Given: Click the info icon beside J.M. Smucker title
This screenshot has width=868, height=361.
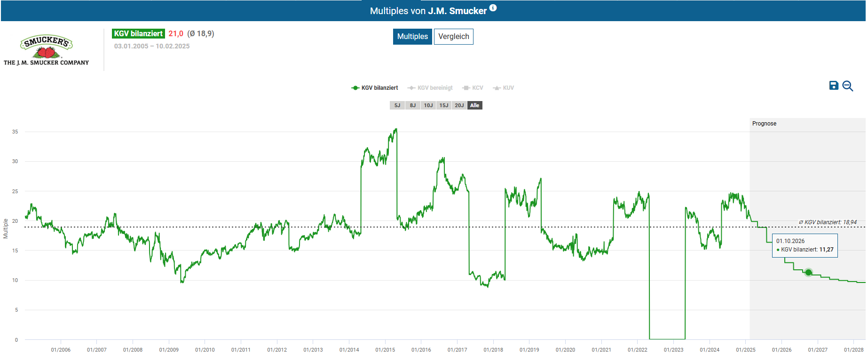Looking at the screenshot, I should [493, 8].
